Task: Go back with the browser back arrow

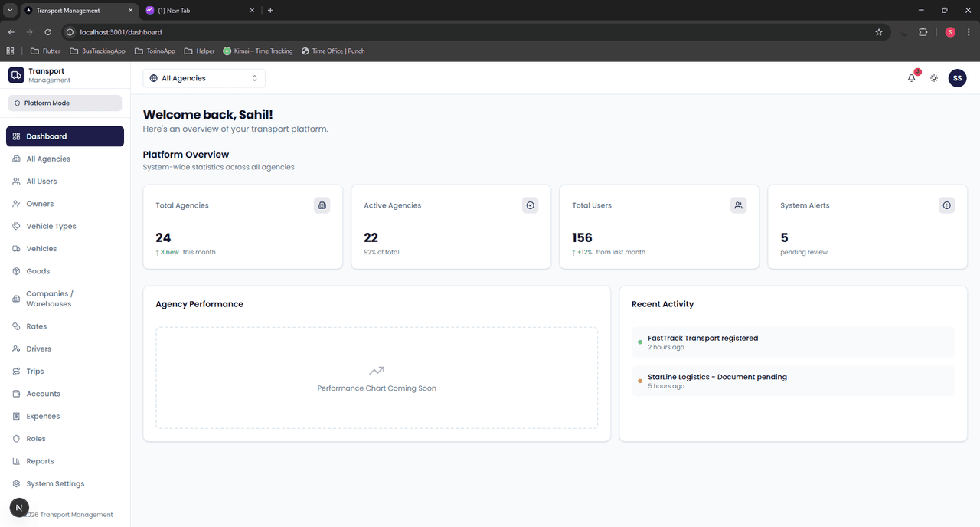Action: (11, 32)
